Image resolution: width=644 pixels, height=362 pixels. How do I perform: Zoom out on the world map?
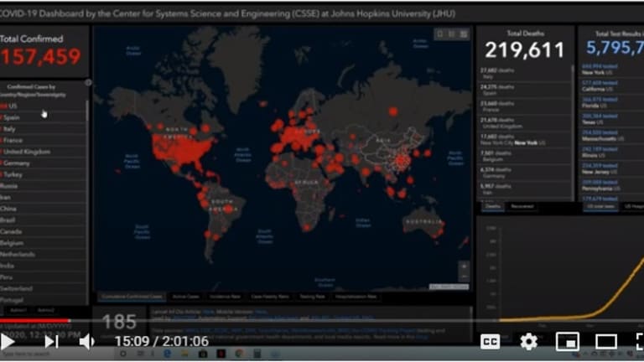[x=464, y=277]
